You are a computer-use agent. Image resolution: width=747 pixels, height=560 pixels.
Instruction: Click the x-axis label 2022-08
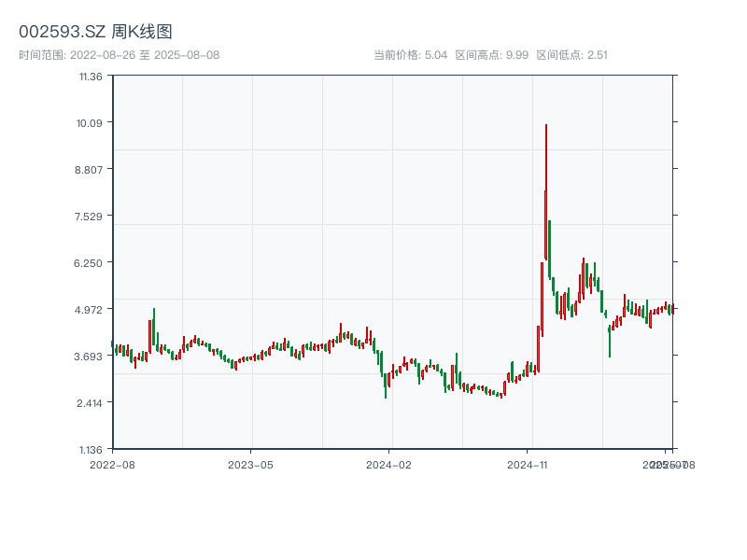[x=112, y=465]
